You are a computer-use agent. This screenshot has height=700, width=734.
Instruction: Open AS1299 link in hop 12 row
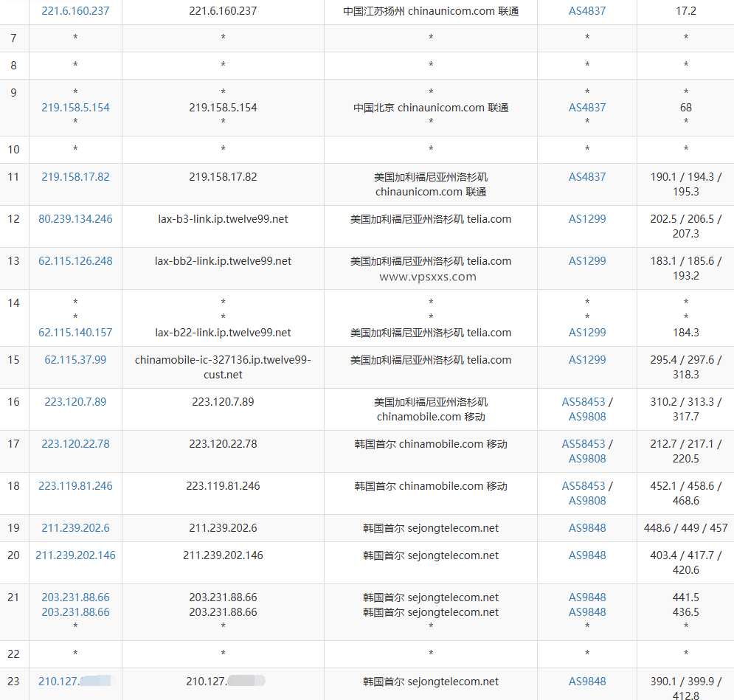[x=587, y=219]
